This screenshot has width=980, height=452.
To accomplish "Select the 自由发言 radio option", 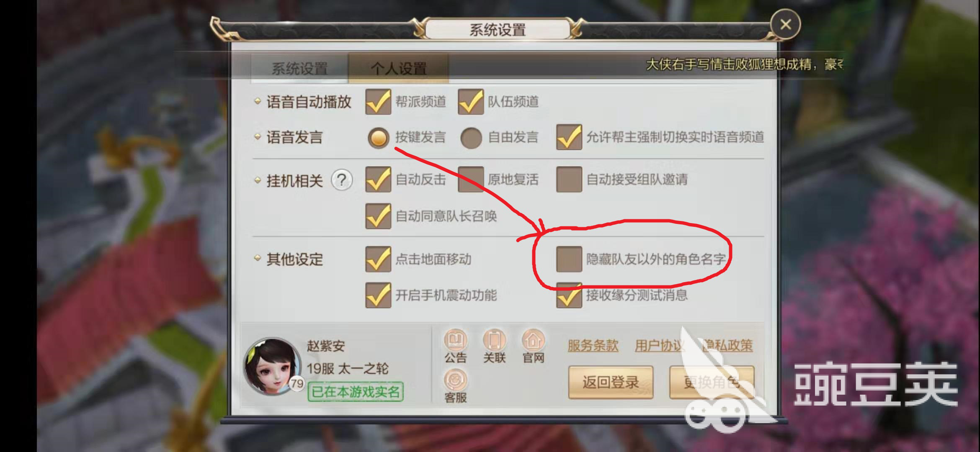I will point(471,138).
